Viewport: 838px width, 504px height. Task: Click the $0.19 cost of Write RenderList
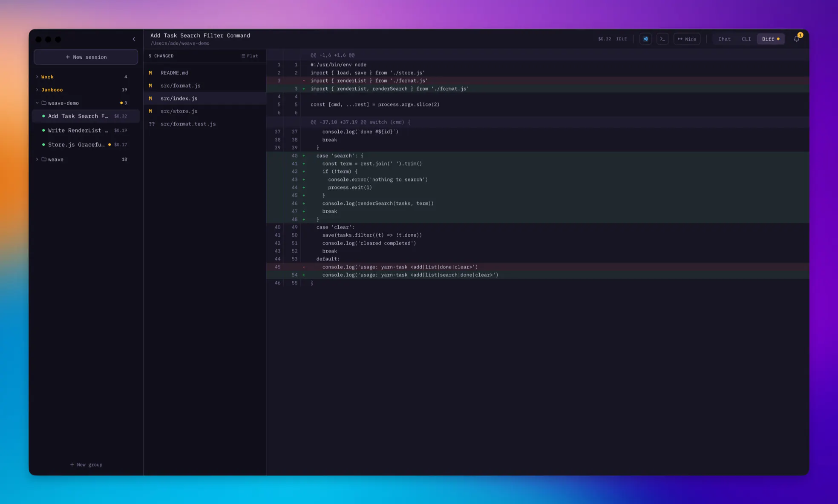121,131
